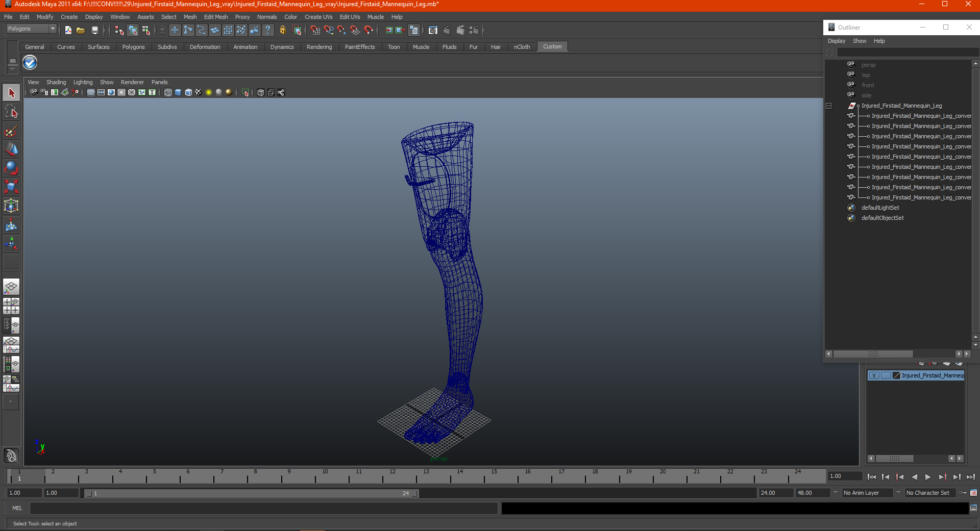Switch to Persp/Graph Editor layout
The height and width of the screenshot is (531, 980).
[11, 345]
